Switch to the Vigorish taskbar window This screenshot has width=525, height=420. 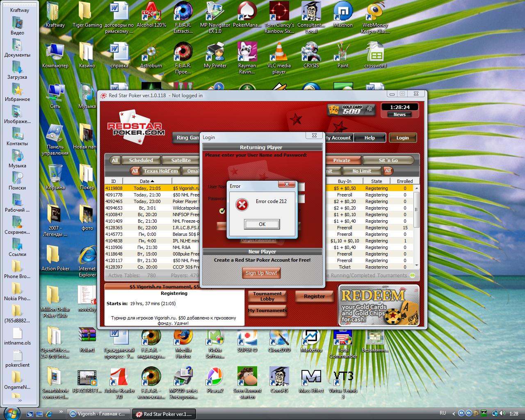99,414
